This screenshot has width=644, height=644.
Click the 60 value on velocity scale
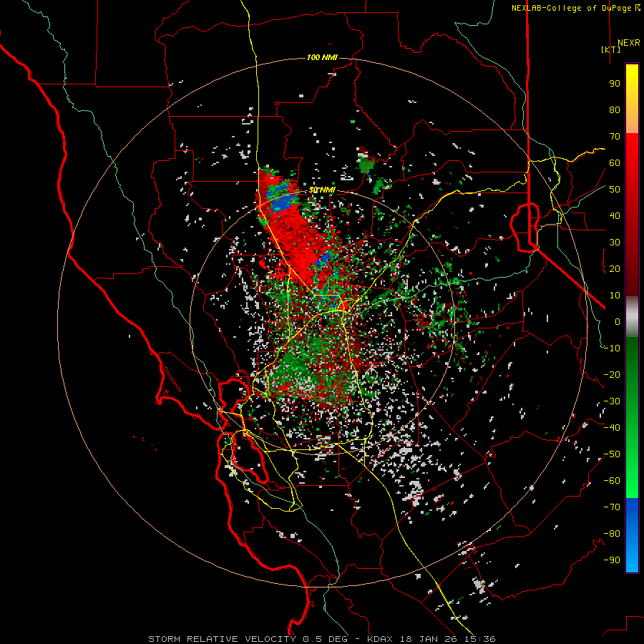coord(615,162)
